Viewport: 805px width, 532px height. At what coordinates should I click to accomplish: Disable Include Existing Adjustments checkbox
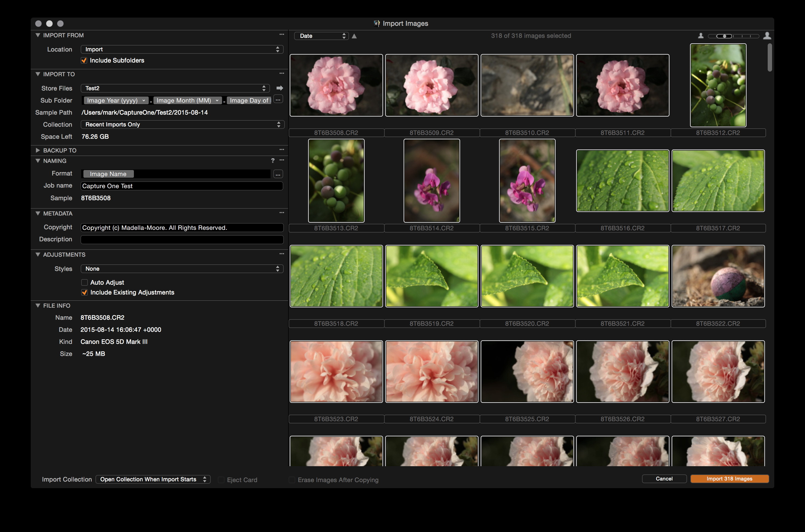click(x=85, y=293)
